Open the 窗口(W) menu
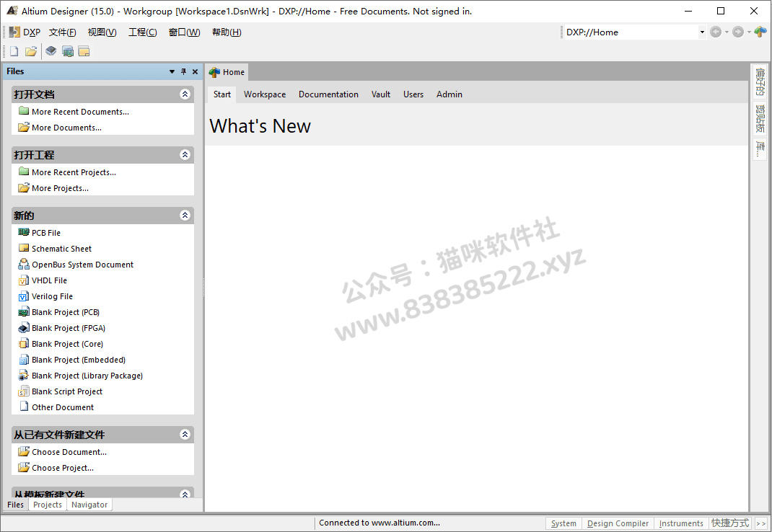This screenshot has width=772, height=532. click(184, 32)
